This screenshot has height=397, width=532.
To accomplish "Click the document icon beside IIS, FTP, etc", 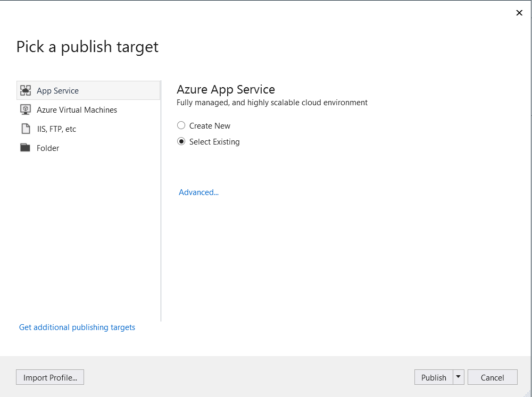I will pyautogui.click(x=25, y=129).
